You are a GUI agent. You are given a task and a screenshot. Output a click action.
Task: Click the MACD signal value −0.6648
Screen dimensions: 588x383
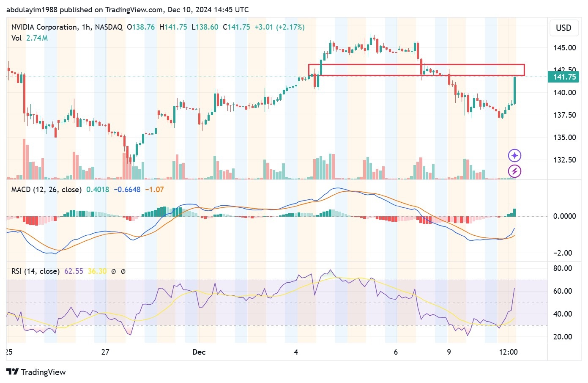127,190
